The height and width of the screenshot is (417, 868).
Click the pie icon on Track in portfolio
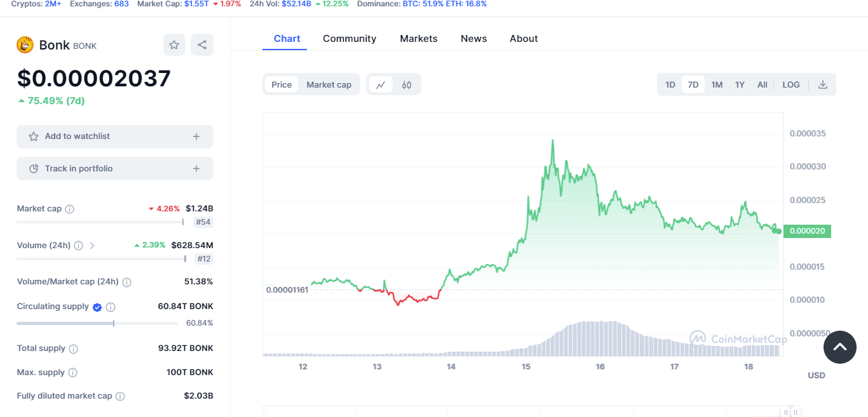34,169
